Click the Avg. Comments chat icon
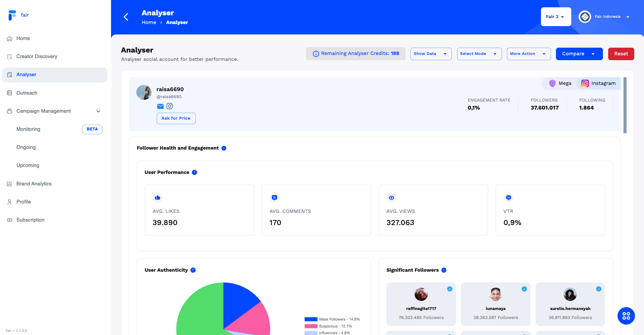 [274, 198]
